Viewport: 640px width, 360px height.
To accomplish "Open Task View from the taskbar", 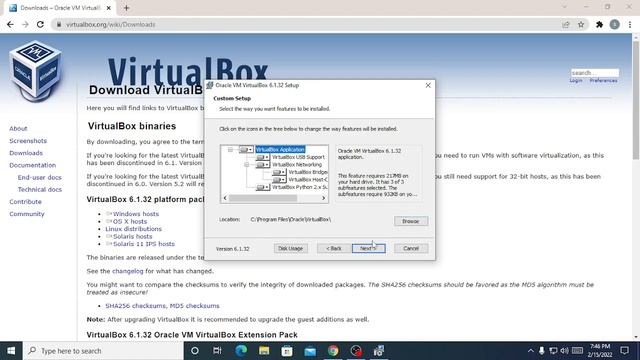I will click(x=217, y=351).
